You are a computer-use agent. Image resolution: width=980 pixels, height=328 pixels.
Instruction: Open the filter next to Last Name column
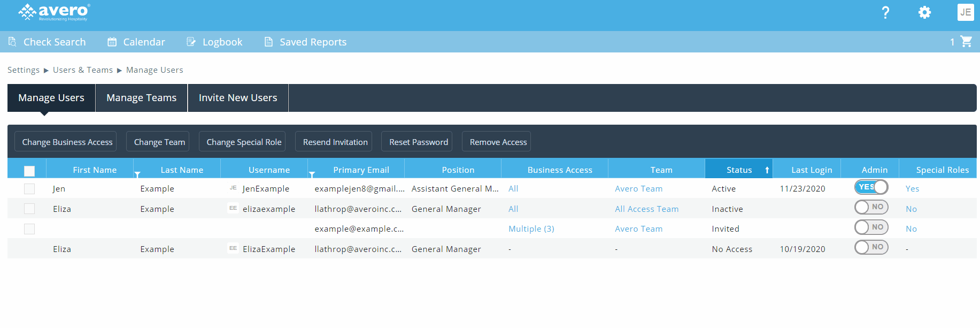click(137, 174)
